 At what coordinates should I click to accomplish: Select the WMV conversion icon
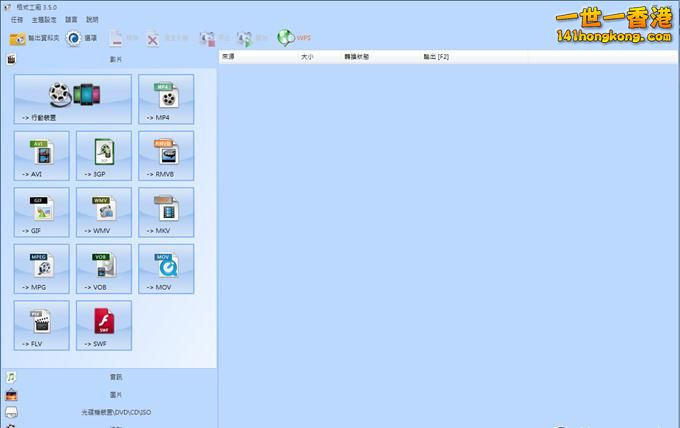(x=104, y=213)
